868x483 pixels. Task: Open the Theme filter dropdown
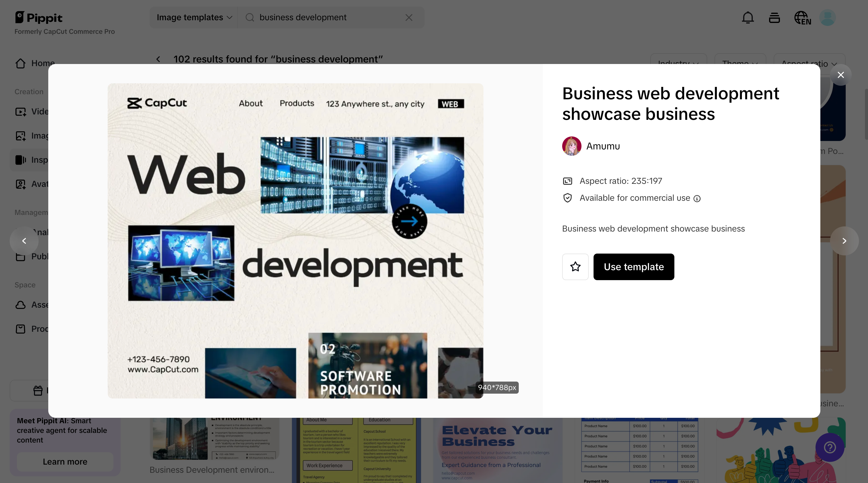[x=740, y=64]
